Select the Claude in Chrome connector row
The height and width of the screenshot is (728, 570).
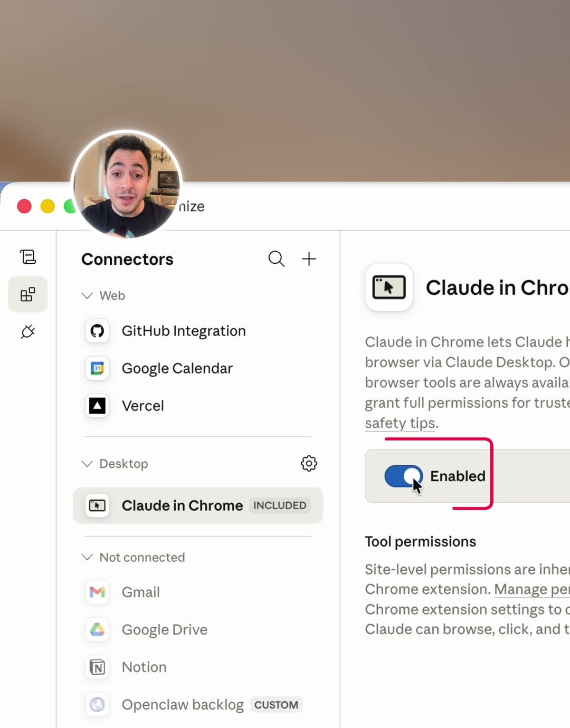pyautogui.click(x=198, y=505)
